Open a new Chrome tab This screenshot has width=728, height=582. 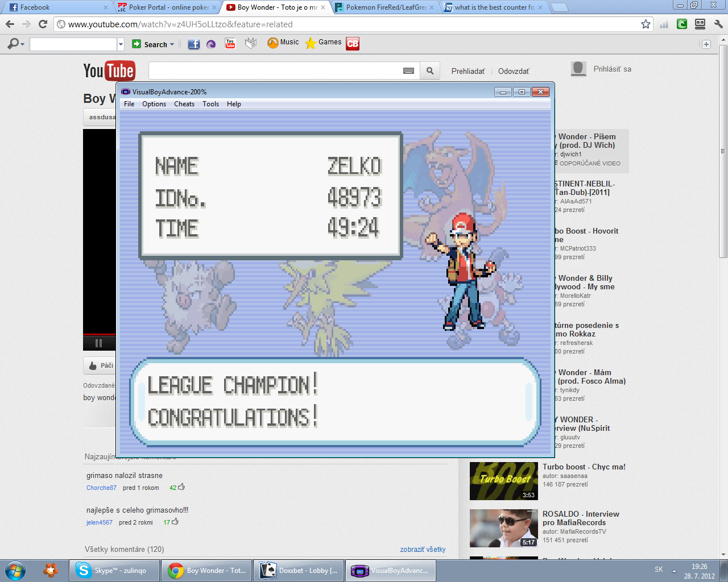pyautogui.click(x=560, y=7)
